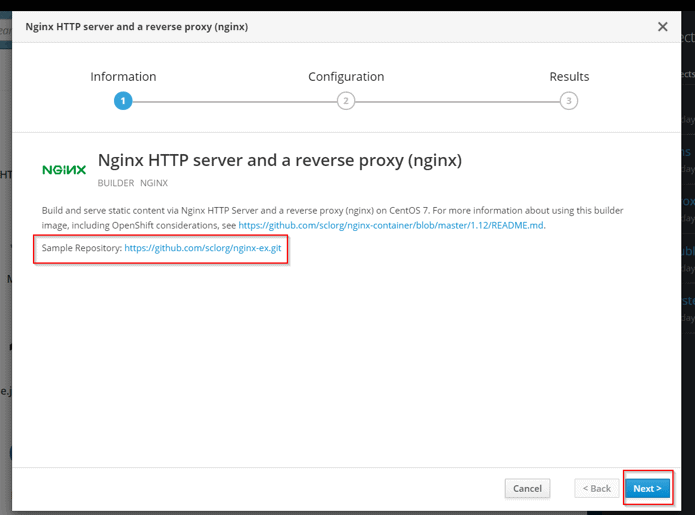695x515 pixels.
Task: Click the dialog title bar text
Action: tap(136, 27)
